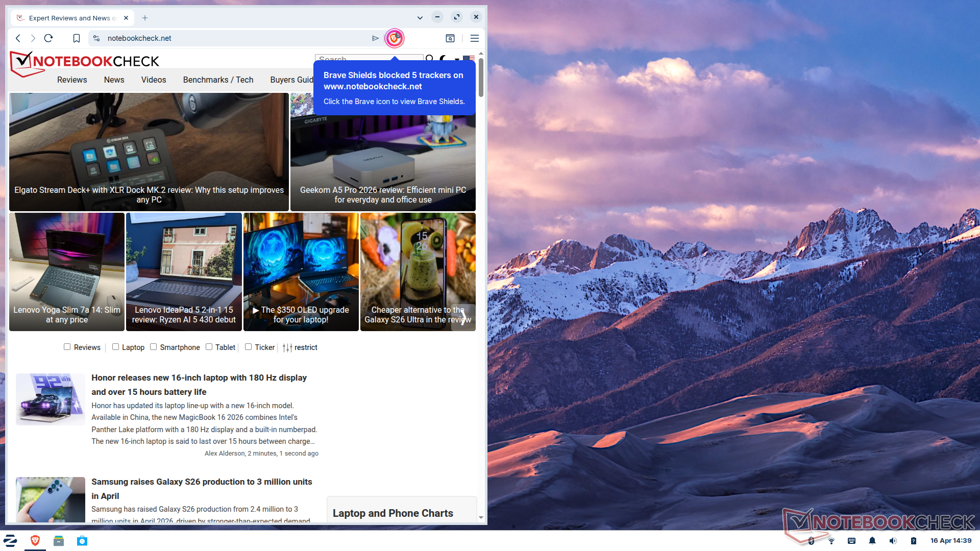Image resolution: width=980 pixels, height=551 pixels.
Task: Open the new tab plus button
Action: (145, 18)
